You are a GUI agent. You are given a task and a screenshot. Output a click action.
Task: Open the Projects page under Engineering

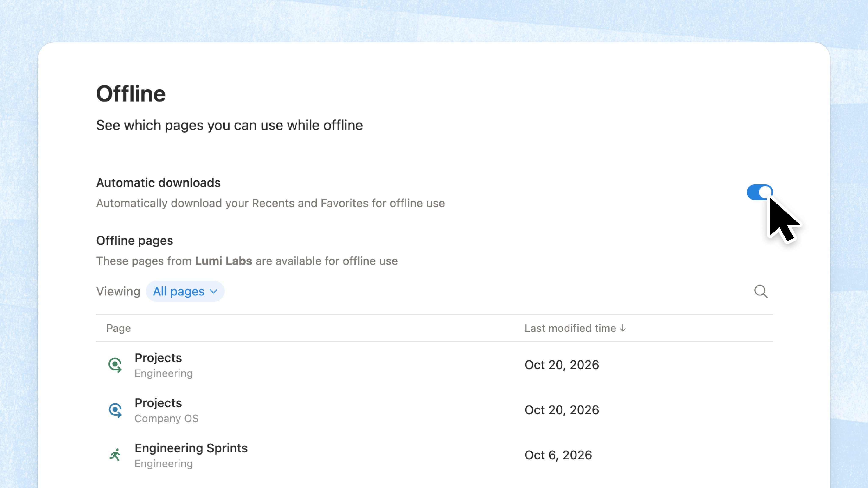158,358
